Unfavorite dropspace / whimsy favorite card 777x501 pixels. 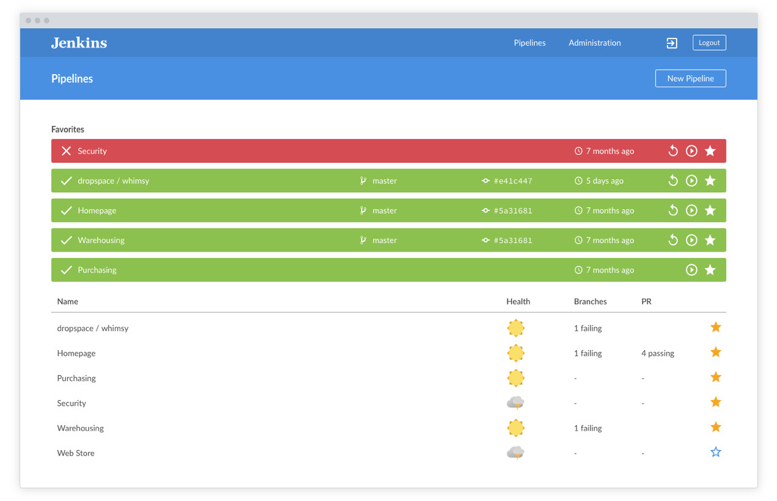click(x=710, y=180)
